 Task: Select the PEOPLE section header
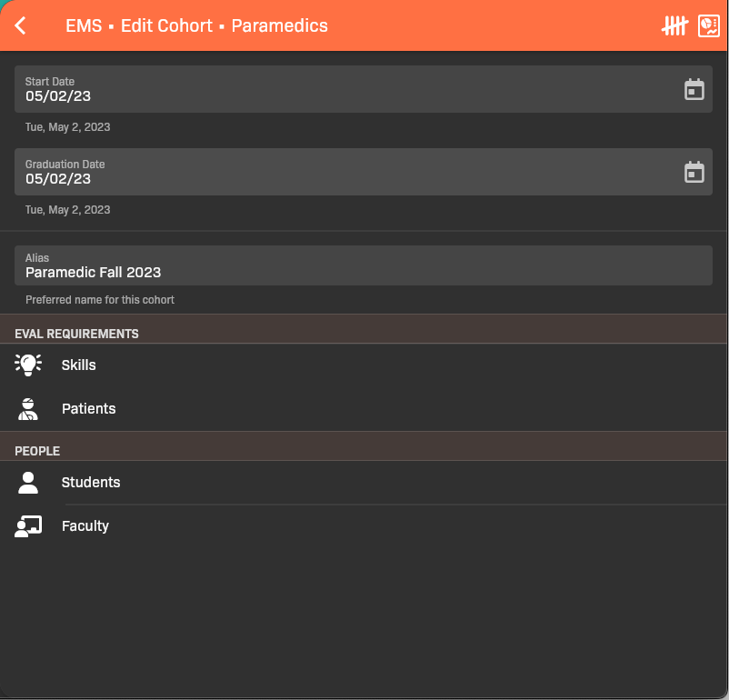pos(37,451)
